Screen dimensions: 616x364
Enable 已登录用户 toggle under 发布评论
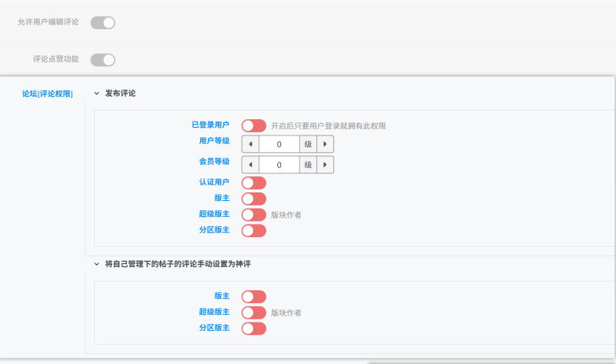[253, 125]
